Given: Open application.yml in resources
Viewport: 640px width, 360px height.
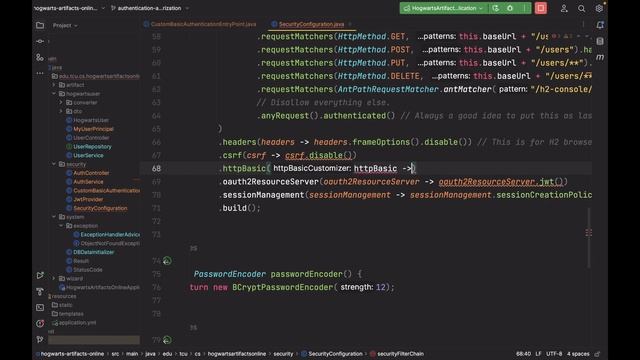Looking at the screenshot, I should coord(78,322).
